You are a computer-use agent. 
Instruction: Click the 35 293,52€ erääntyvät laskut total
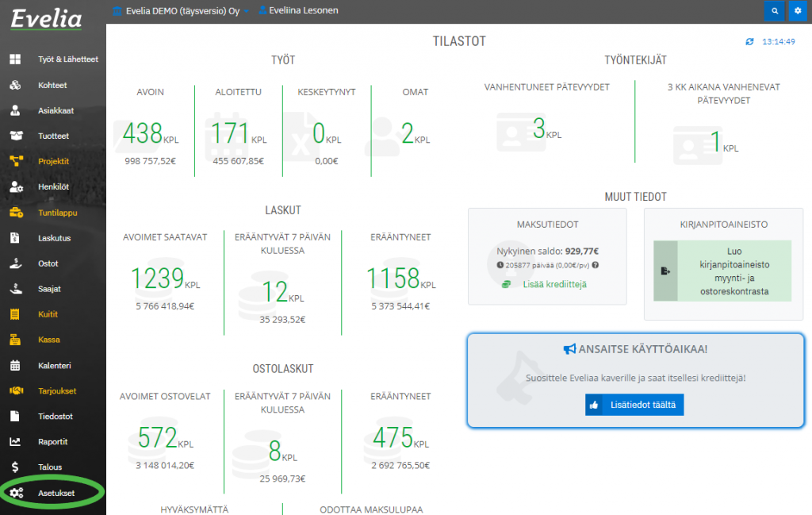click(x=282, y=320)
